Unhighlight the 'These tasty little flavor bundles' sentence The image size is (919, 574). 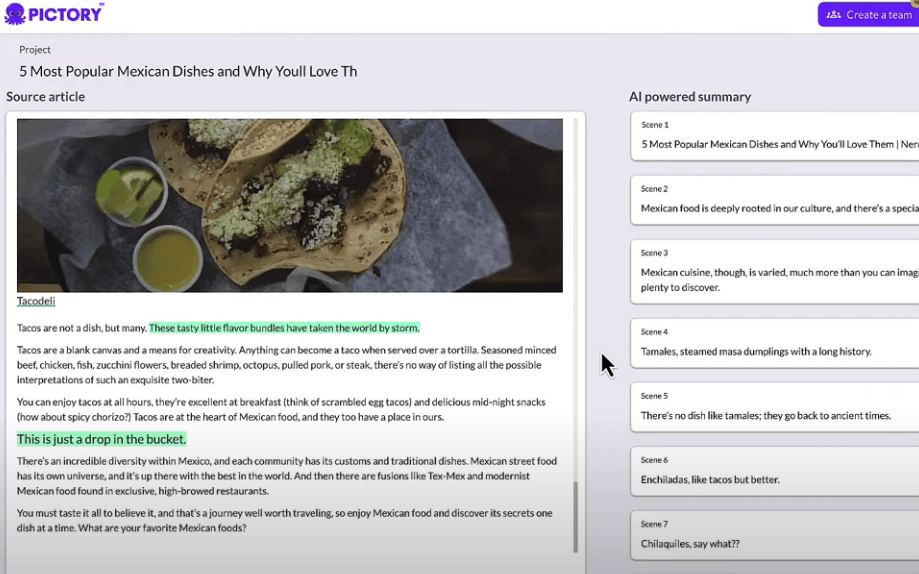point(284,328)
